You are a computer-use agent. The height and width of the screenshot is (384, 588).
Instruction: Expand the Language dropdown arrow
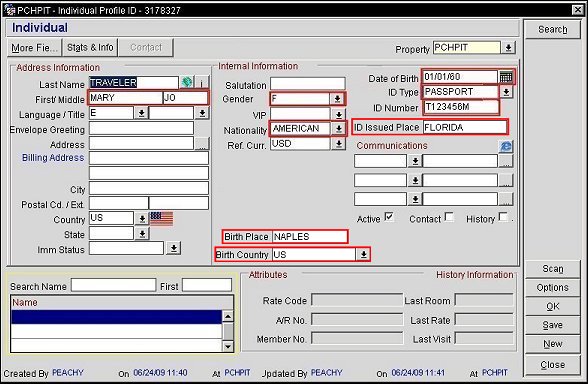tap(141, 113)
